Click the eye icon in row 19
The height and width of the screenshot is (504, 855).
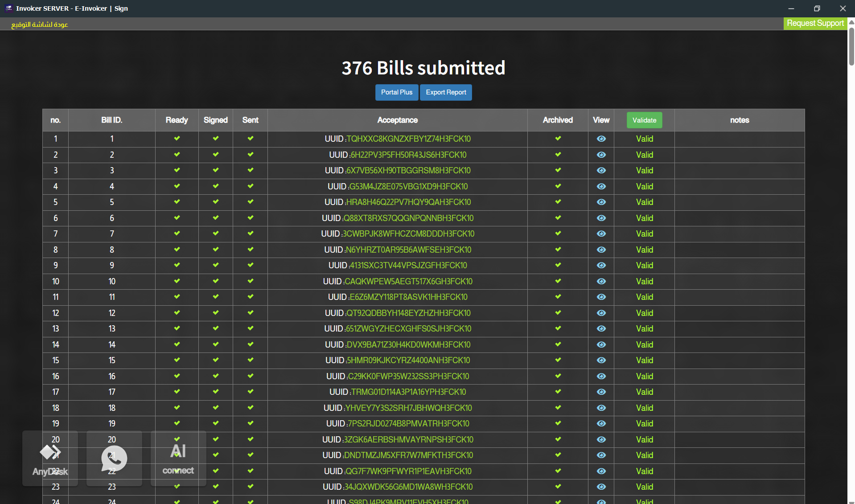coord(601,424)
